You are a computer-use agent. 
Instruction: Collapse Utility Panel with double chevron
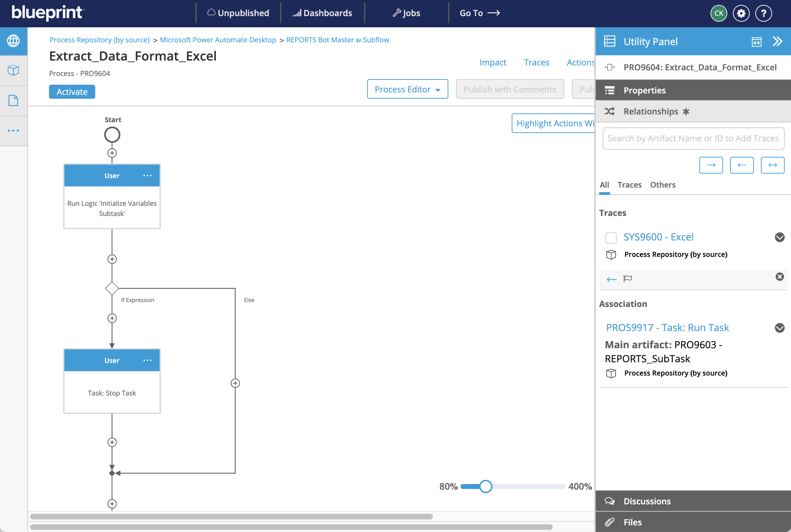[x=777, y=41]
